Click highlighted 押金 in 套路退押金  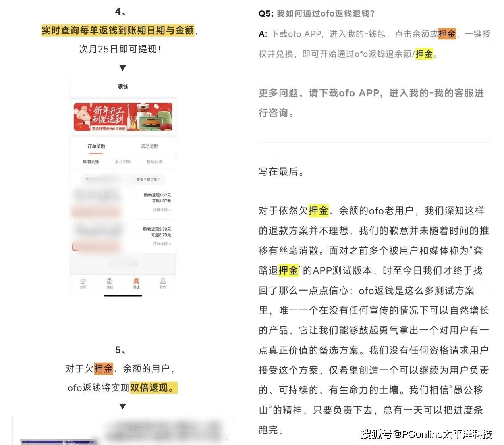click(x=288, y=270)
